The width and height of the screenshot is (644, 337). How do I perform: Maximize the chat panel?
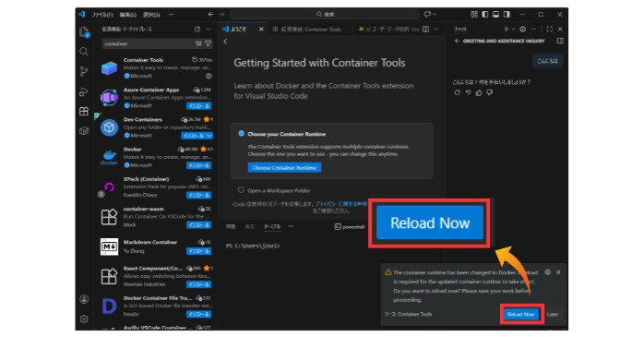pos(550,30)
